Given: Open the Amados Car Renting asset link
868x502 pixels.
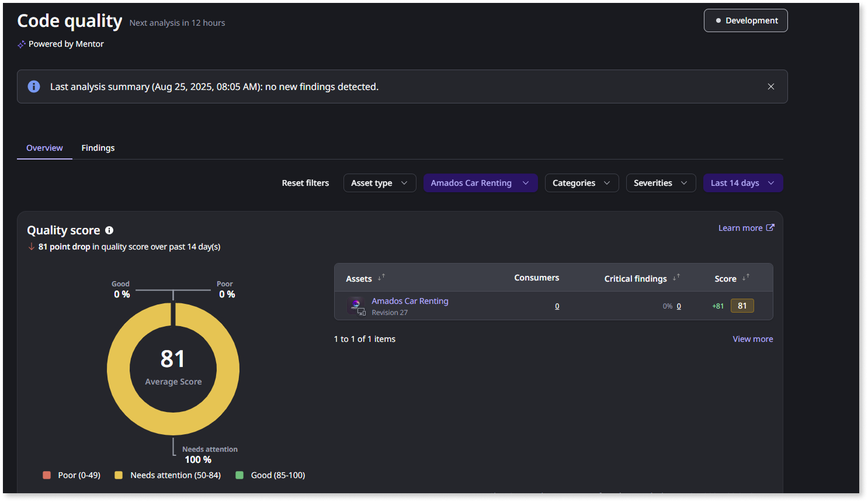Looking at the screenshot, I should click(409, 301).
